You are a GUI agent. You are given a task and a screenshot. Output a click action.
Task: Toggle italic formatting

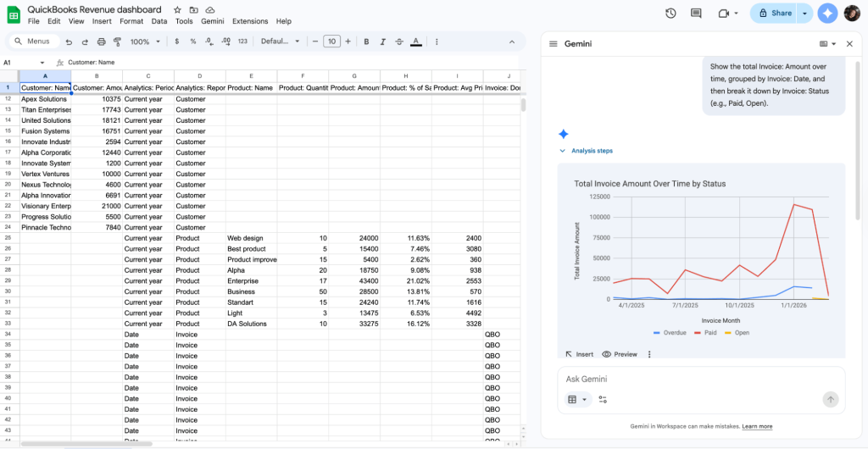[x=382, y=42]
